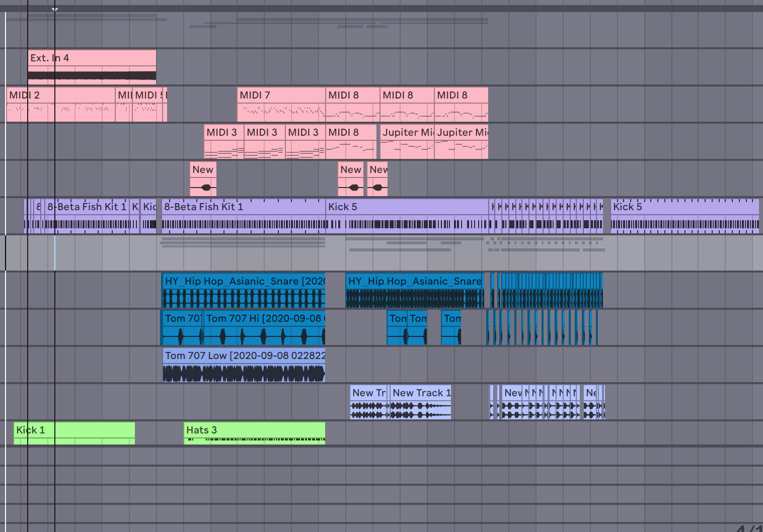763x532 pixels.
Task: Select the Tom 707 Low audio clip
Action: (244, 365)
